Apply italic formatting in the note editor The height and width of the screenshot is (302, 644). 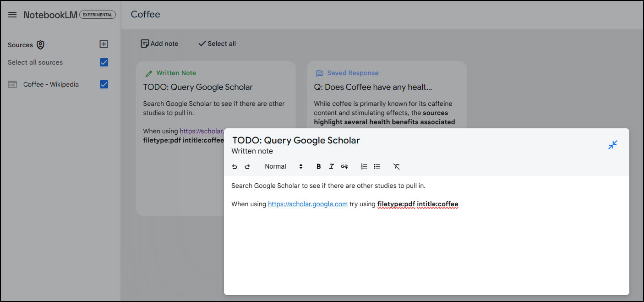[331, 166]
